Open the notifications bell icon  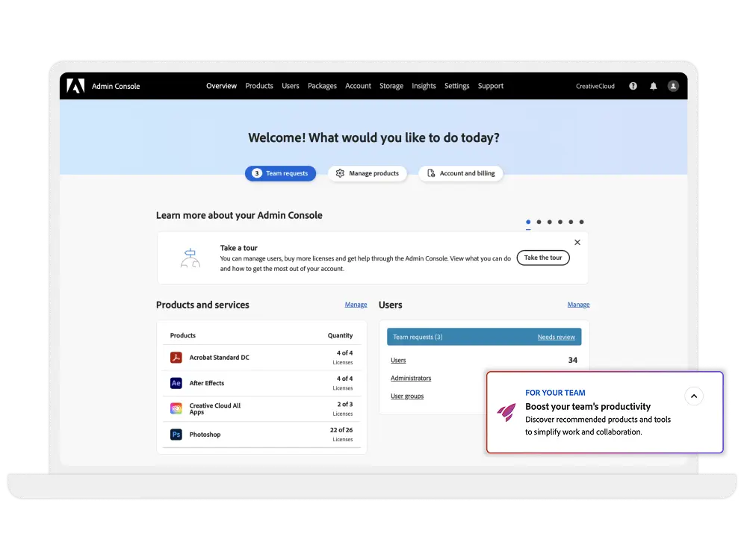tap(653, 86)
